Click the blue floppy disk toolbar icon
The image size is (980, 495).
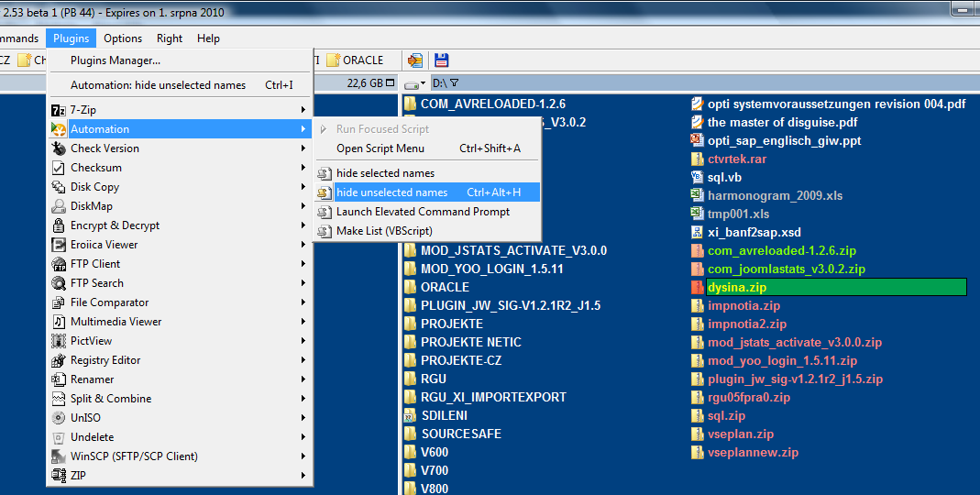[441, 60]
